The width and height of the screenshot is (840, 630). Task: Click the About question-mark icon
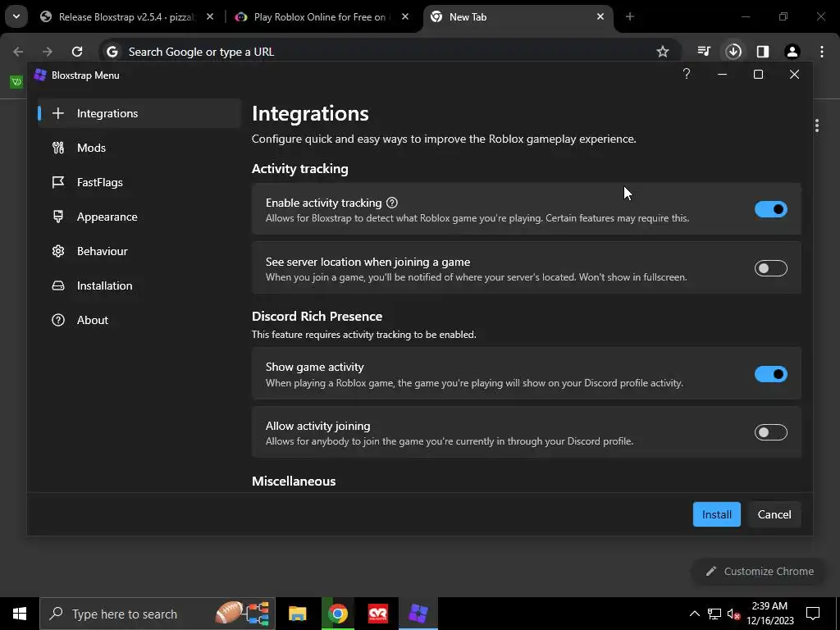coord(58,320)
